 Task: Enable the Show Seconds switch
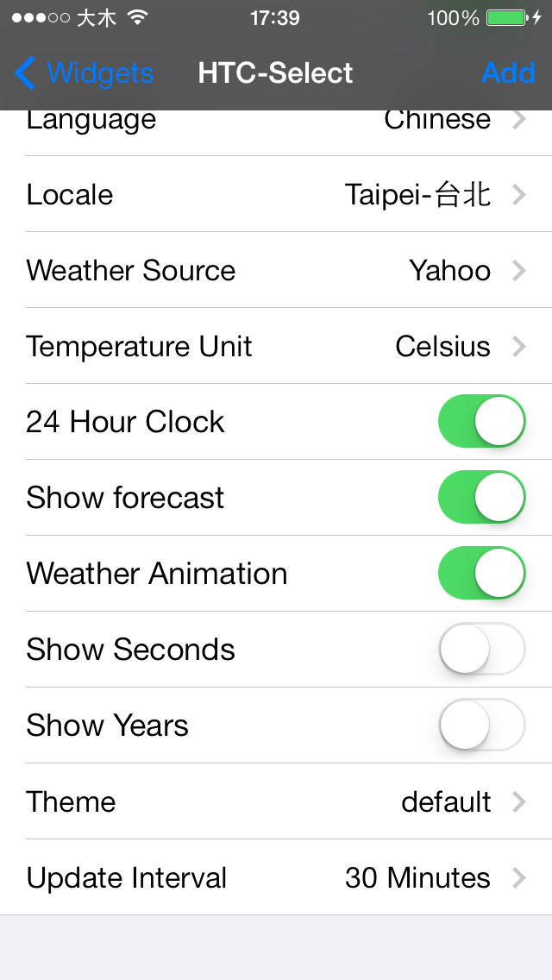pyautogui.click(x=481, y=650)
